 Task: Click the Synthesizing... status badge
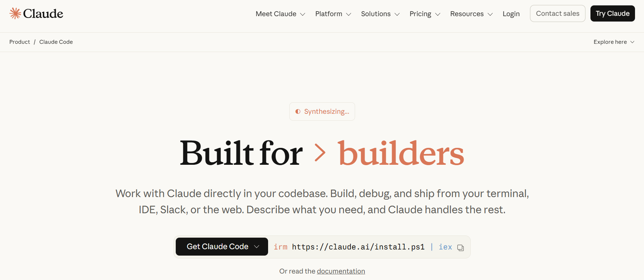(322, 112)
